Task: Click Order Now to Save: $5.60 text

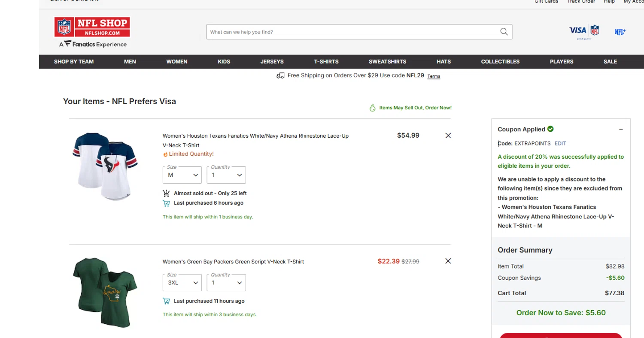Action: point(561,313)
